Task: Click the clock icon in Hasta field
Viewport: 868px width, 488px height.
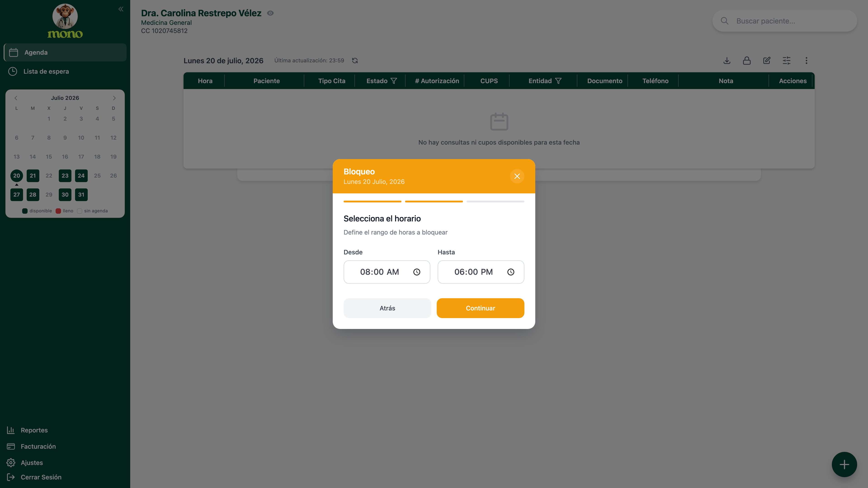Action: point(511,272)
